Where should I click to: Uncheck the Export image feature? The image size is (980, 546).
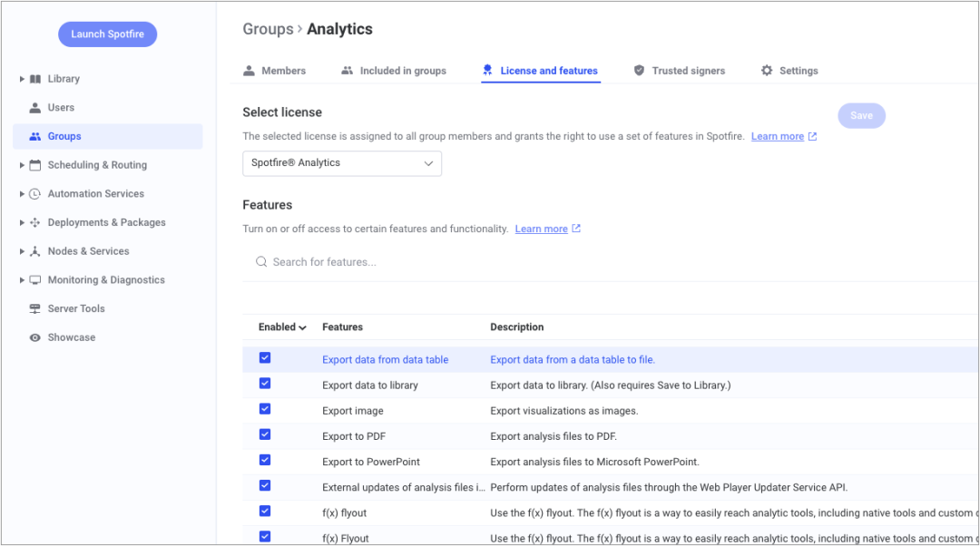[x=265, y=409]
